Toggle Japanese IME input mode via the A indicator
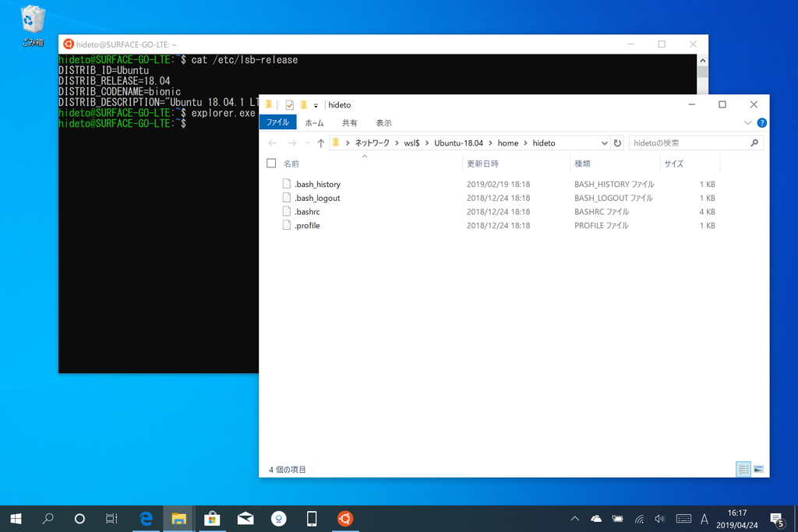The image size is (798, 532). 704,518
